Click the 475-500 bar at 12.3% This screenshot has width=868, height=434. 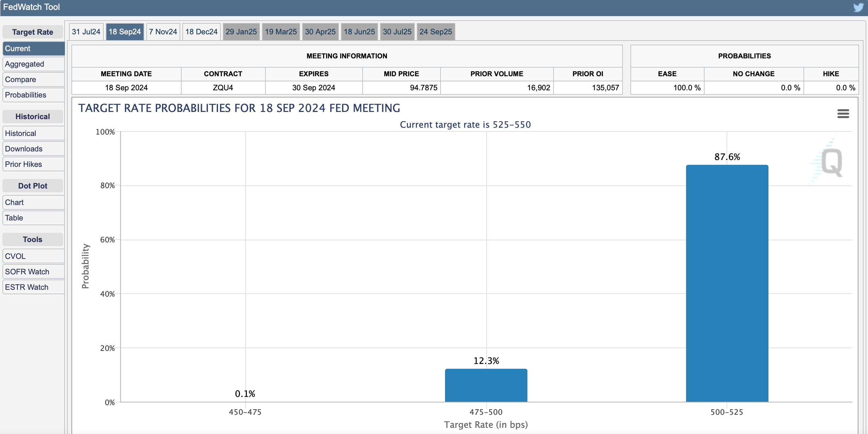(486, 385)
